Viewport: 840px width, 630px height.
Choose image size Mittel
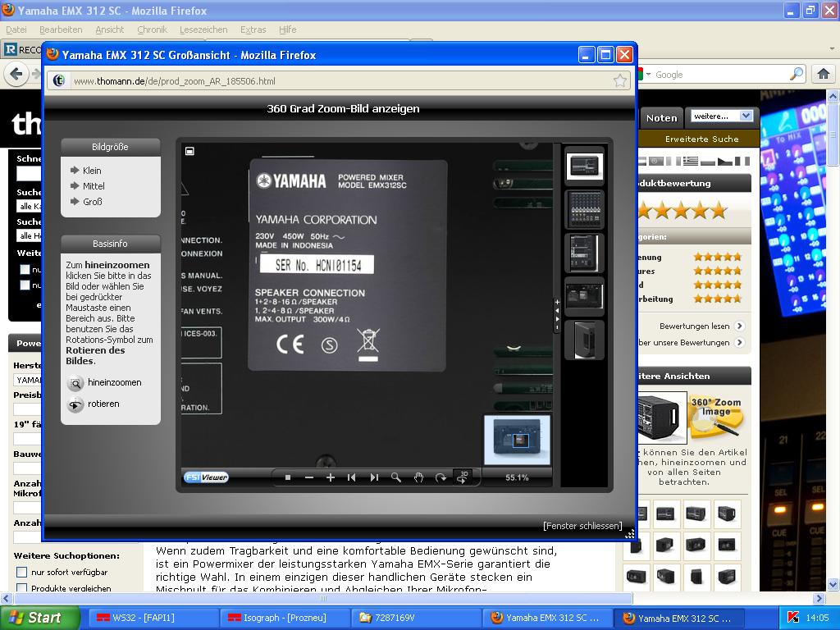point(94,186)
